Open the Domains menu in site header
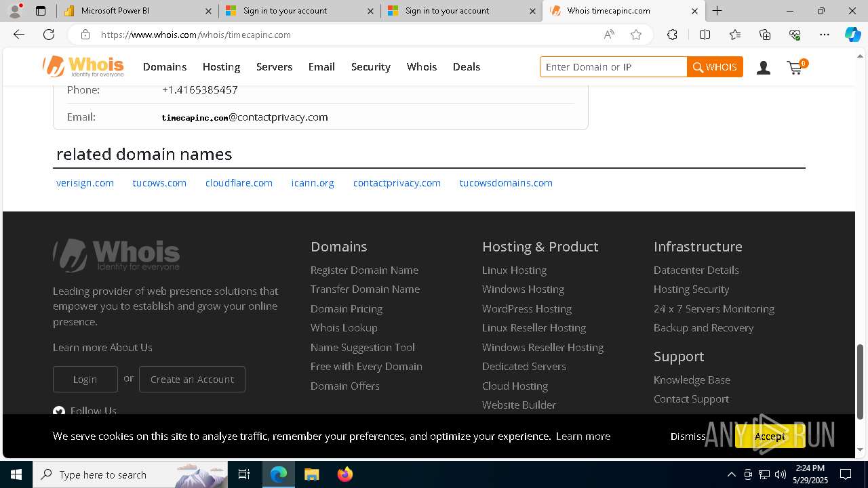This screenshot has height=488, width=868. click(x=165, y=66)
